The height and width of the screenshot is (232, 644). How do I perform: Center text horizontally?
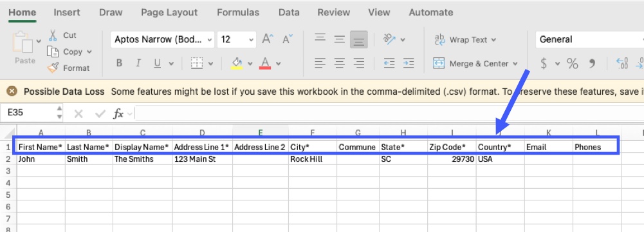coord(339,63)
